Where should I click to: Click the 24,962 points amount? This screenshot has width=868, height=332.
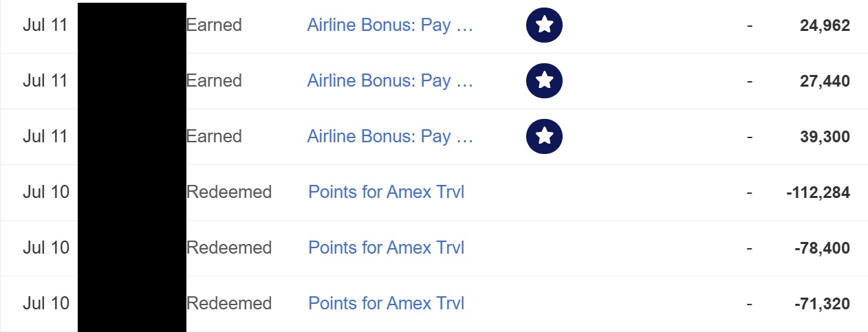[825, 26]
